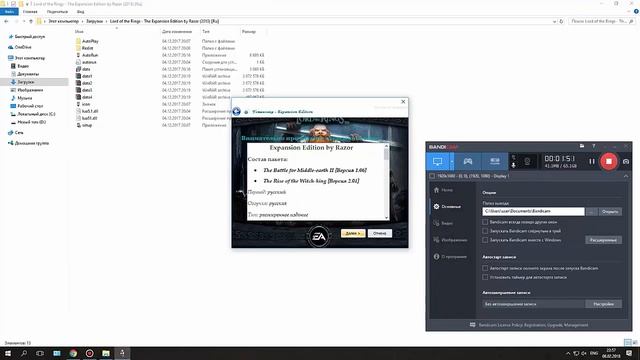The image size is (640, 360).
Task: Click the Расширенные button in Bandicam
Action: (603, 240)
